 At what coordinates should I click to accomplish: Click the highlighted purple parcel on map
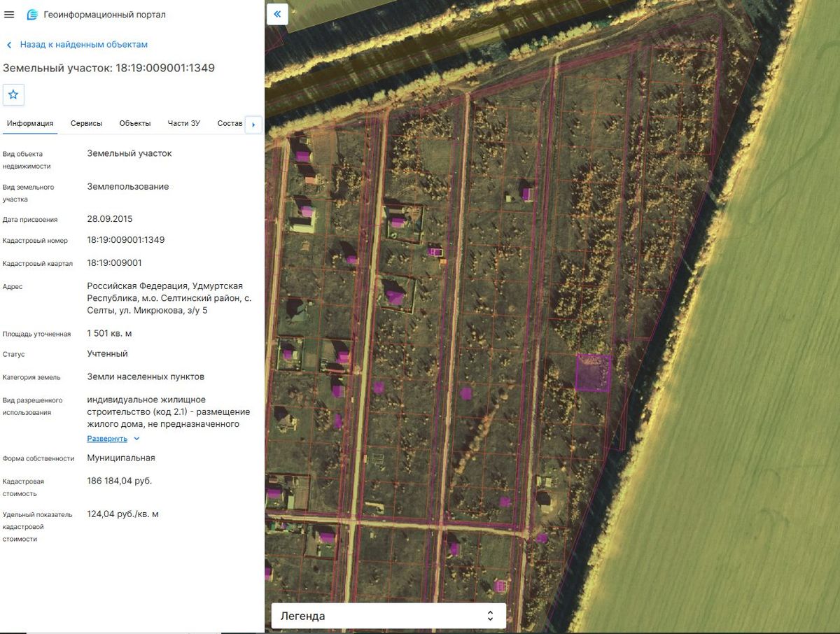[593, 372]
